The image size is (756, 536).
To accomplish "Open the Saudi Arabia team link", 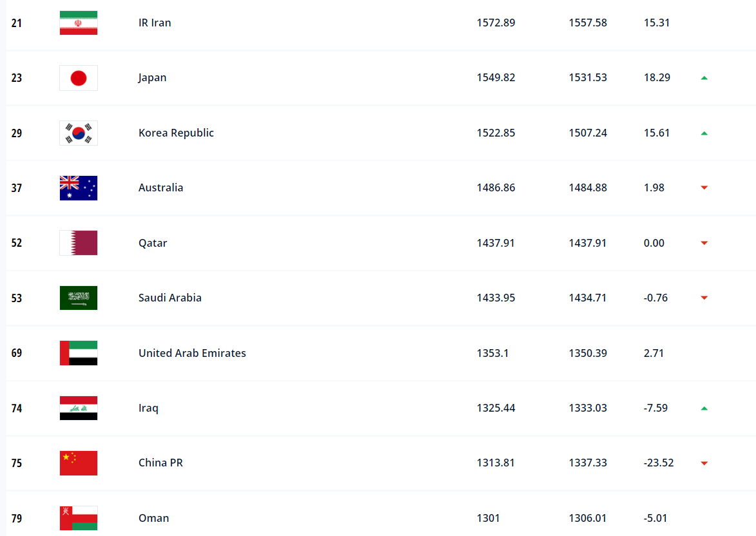I will pos(170,298).
